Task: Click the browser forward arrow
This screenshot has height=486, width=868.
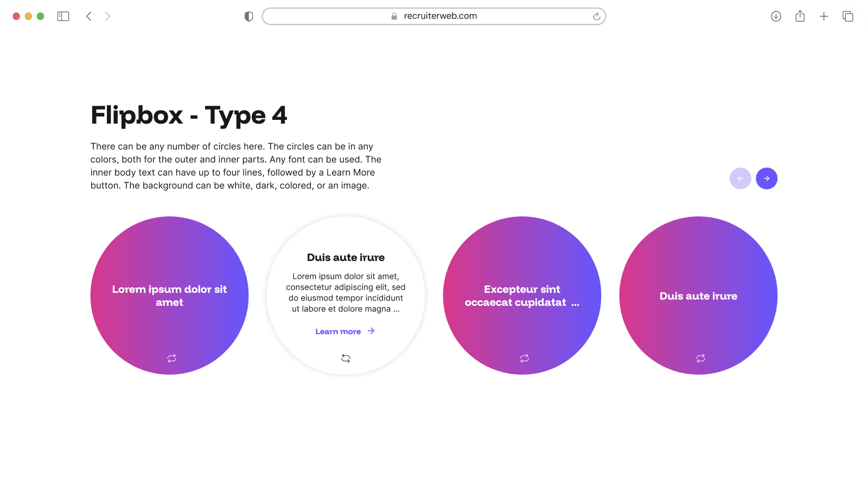Action: pyautogui.click(x=107, y=16)
